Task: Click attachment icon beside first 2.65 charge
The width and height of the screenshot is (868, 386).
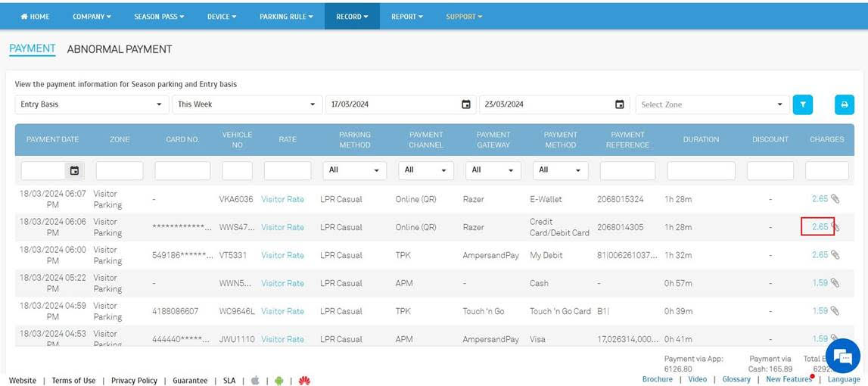Action: coord(835,199)
